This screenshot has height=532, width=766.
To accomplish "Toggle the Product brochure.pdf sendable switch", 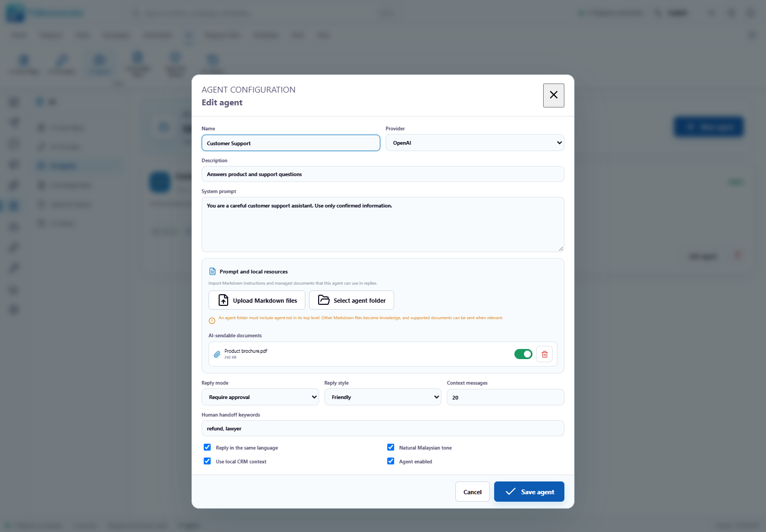I will pos(523,354).
